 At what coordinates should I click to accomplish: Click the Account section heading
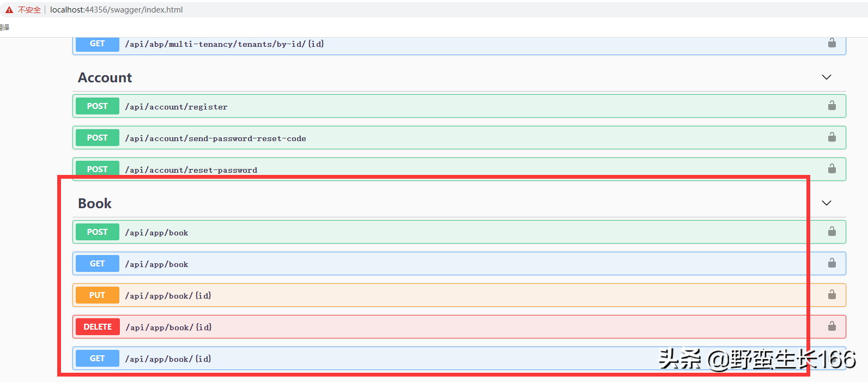(x=105, y=78)
